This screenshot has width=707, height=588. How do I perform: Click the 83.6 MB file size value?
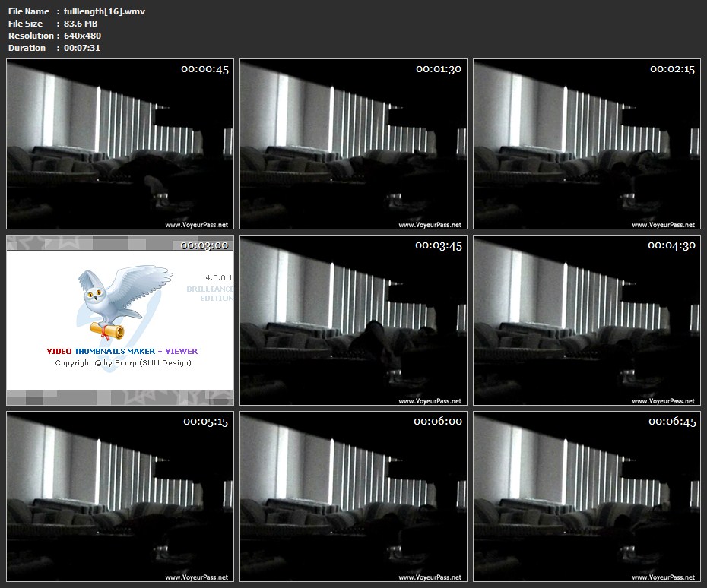81,24
